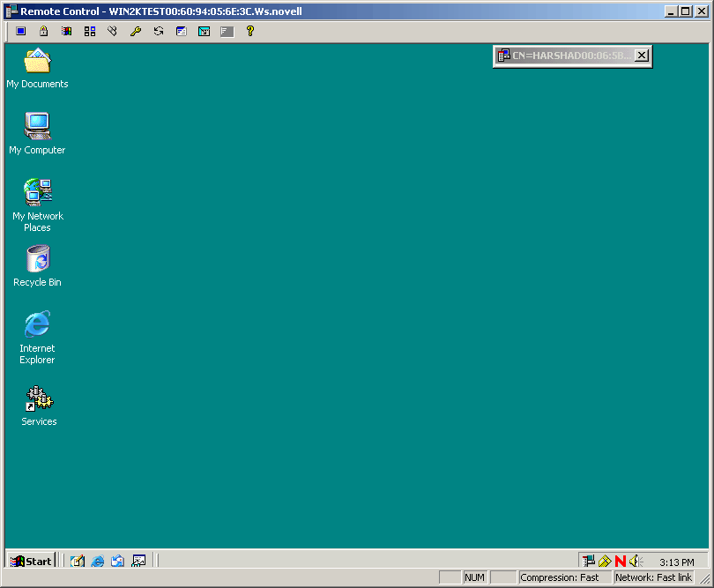
Task: Launch Internet Explorer from quick launch
Action: point(98,562)
